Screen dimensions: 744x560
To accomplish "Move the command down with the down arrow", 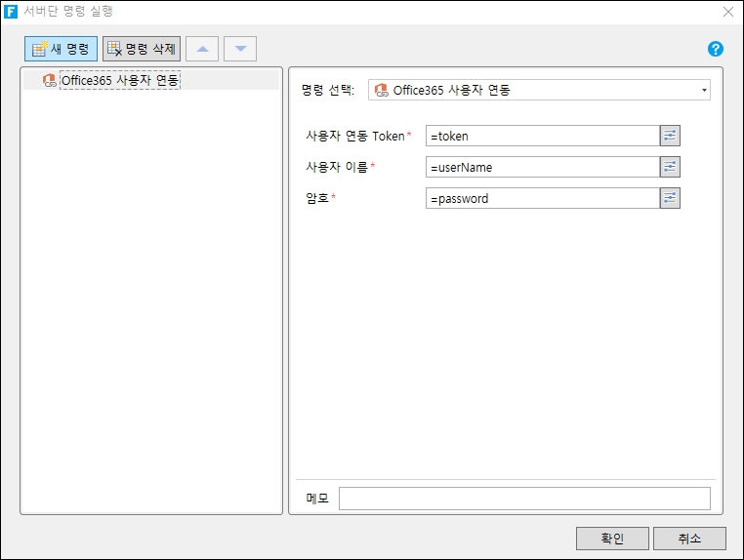I will pos(240,49).
